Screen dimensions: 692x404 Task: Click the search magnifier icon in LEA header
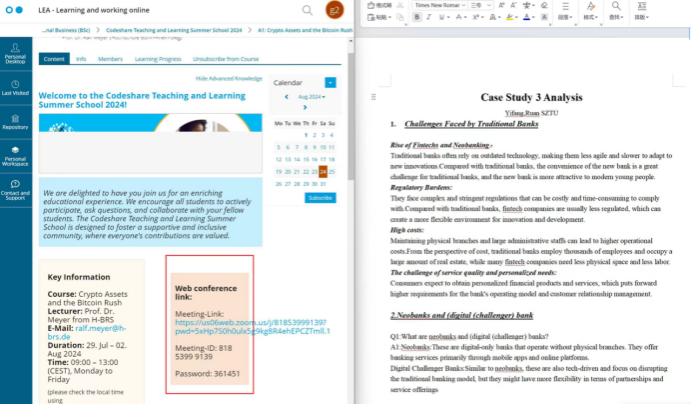[307, 10]
